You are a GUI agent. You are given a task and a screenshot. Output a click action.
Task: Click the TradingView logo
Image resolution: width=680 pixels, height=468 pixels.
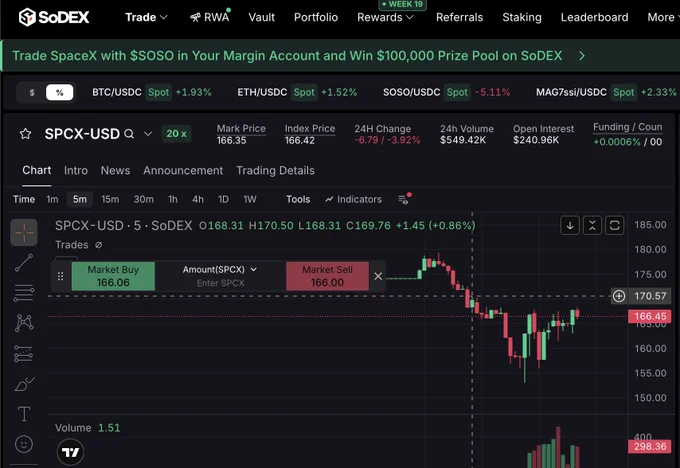point(70,452)
